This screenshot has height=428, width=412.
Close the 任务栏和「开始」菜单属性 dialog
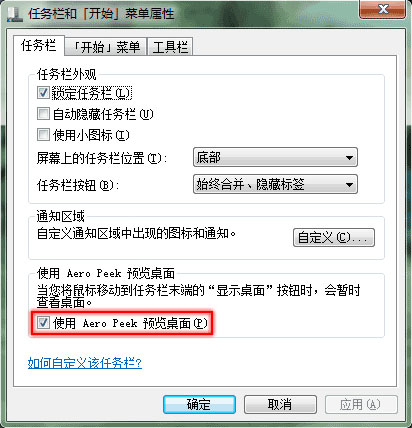[x=383, y=9]
